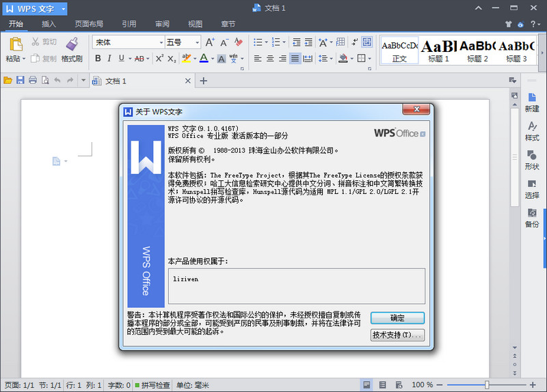The image size is (547, 392).
Task: Close the 文档 1 document tab
Action: click(187, 81)
